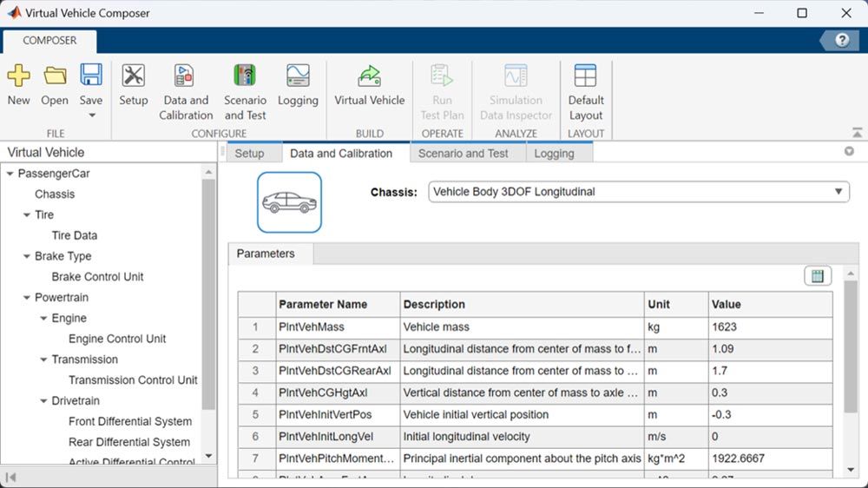Collapse the Transmission tree node
868x488 pixels.
click(x=43, y=360)
